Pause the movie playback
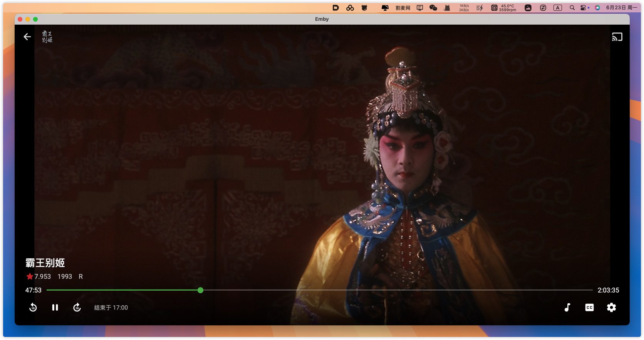 coord(55,307)
